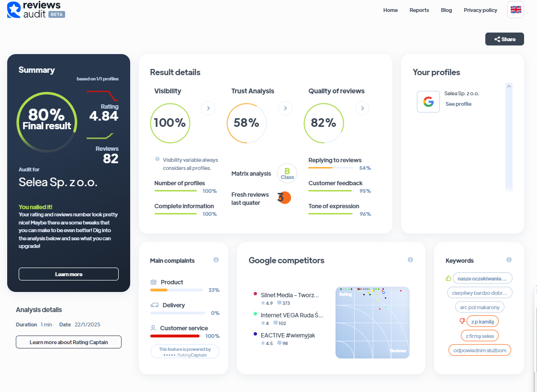
Task: Click the Replying to reviews progress bar
Action: 331,168
